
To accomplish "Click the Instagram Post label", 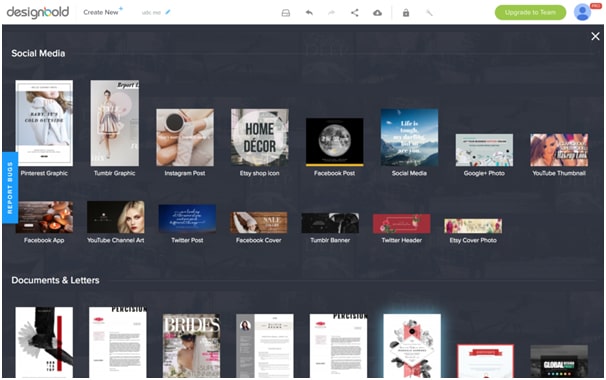I will 185,173.
